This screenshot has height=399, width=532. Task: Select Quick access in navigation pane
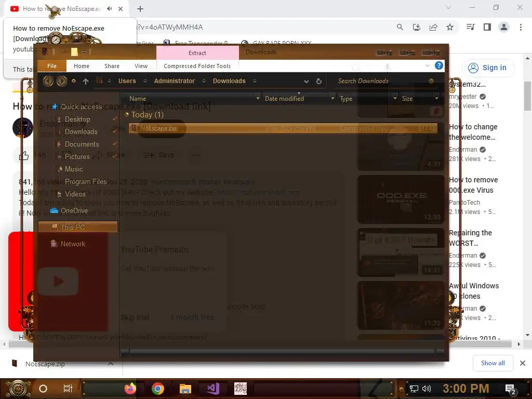pos(81,107)
